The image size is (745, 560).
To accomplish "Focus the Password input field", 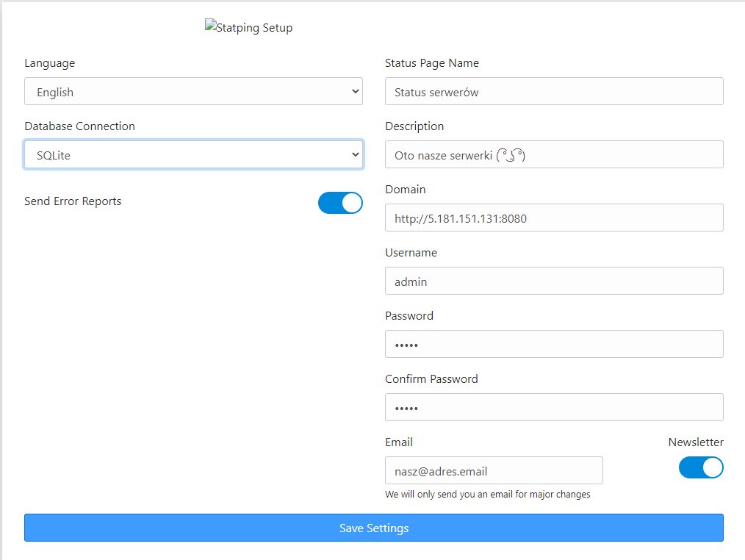I will pyautogui.click(x=554, y=345).
